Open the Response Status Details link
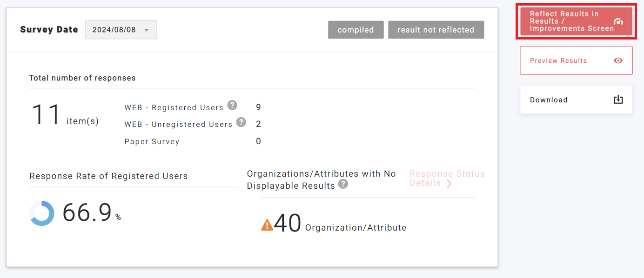This screenshot has width=644, height=278. [x=447, y=178]
